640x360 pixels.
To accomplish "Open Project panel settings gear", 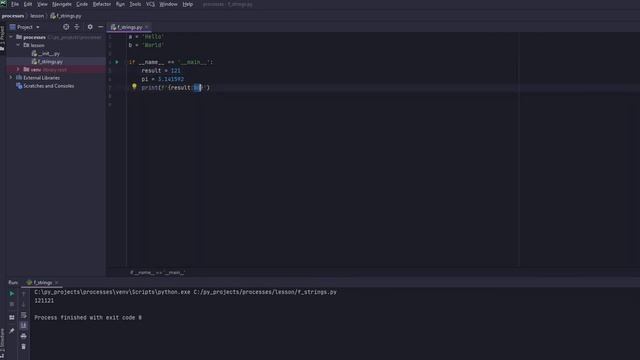I will pyautogui.click(x=90, y=27).
